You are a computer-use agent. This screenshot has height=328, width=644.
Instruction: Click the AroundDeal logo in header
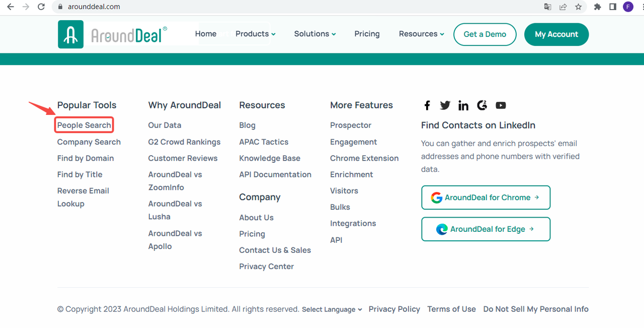coord(113,34)
